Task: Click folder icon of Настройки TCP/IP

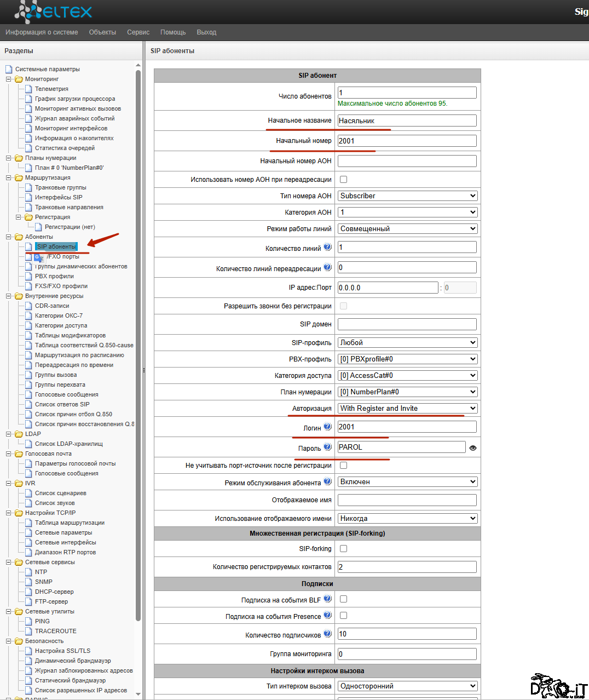Action: (x=19, y=513)
